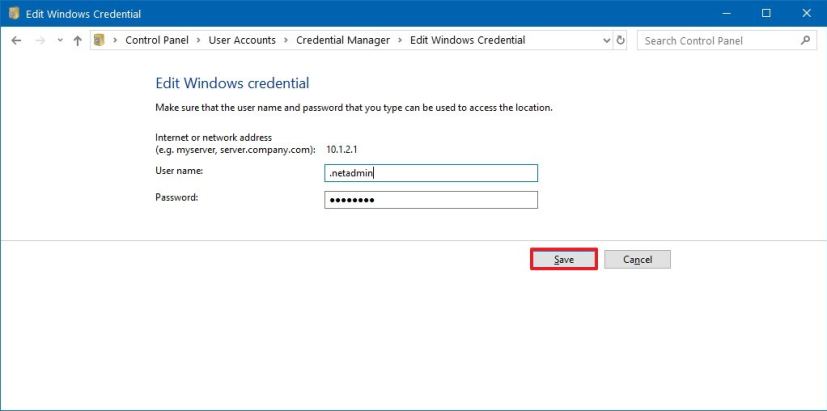The height and width of the screenshot is (411, 827).
Task: Minimize the Edit Windows Credential window
Action: click(726, 14)
